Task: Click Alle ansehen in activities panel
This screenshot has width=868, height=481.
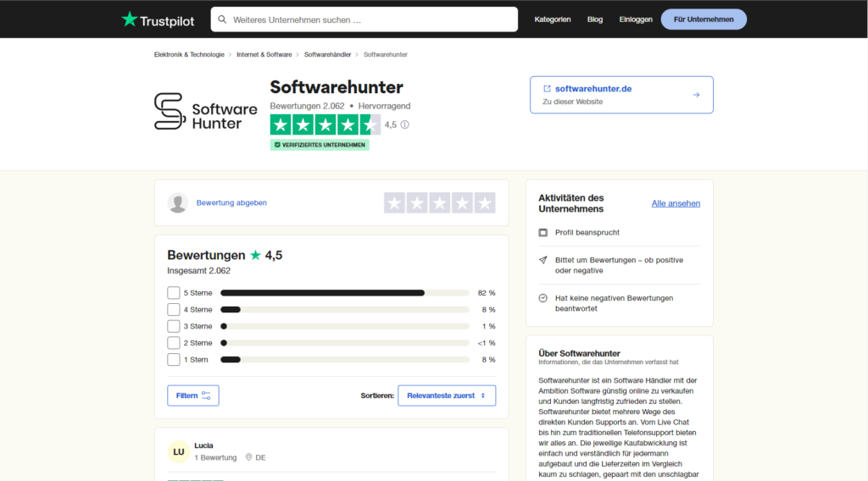Action: click(676, 203)
